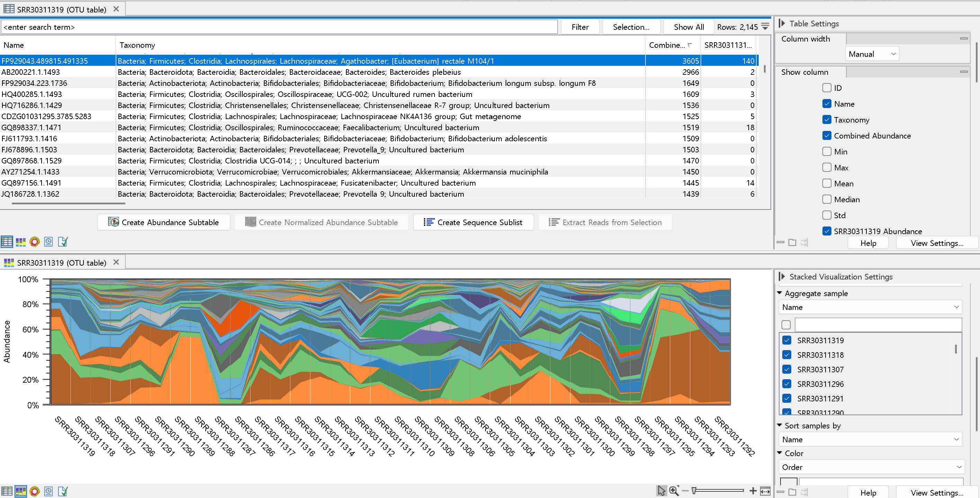Enable the Median column checkbox
This screenshot has height=498, width=980.
click(x=826, y=199)
